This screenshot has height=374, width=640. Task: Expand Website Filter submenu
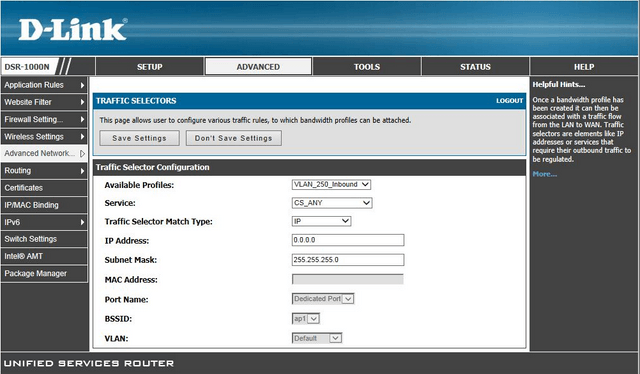[44, 102]
